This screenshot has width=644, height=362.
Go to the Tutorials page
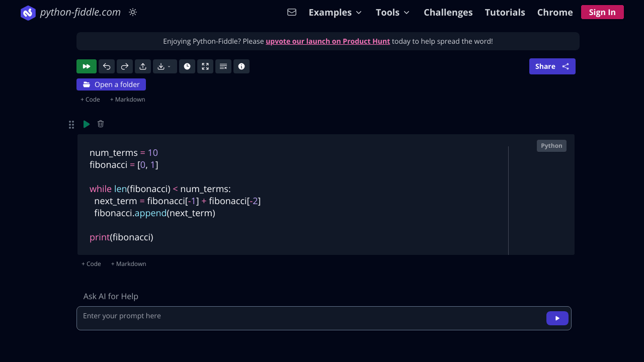pos(505,12)
